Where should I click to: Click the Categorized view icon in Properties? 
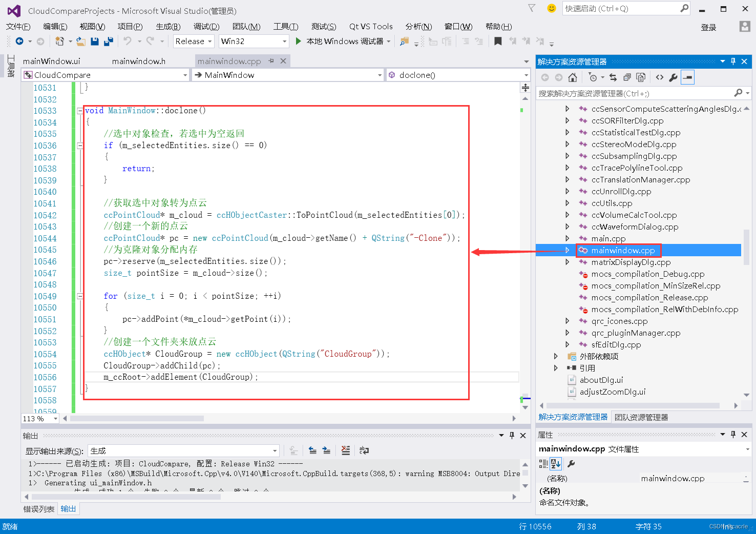(x=543, y=464)
